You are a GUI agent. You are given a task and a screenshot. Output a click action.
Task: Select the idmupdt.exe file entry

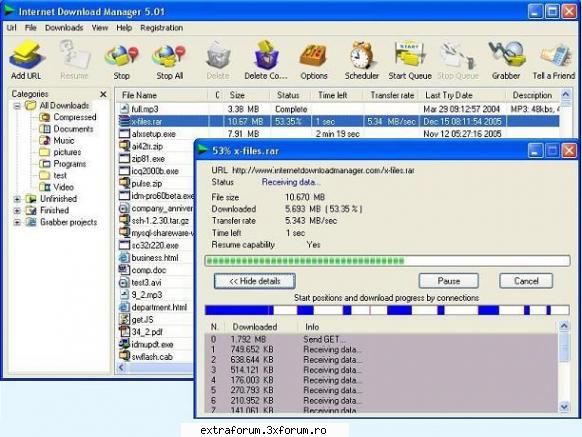152,344
